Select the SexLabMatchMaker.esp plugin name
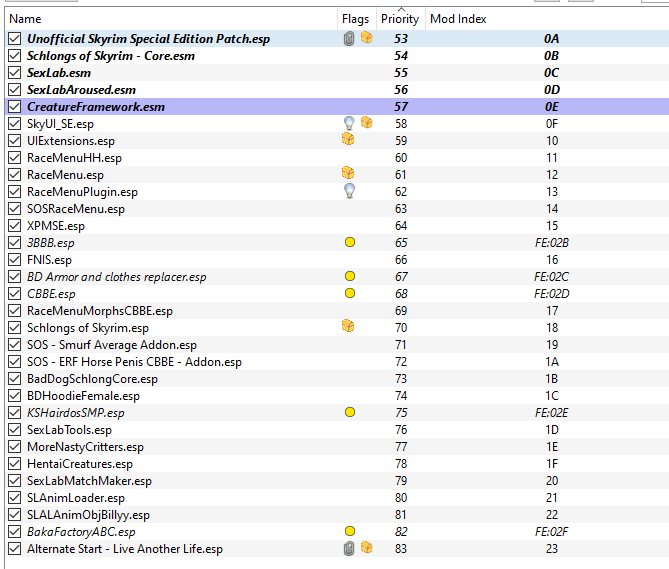Viewport: 669px width, 569px height. (x=89, y=481)
